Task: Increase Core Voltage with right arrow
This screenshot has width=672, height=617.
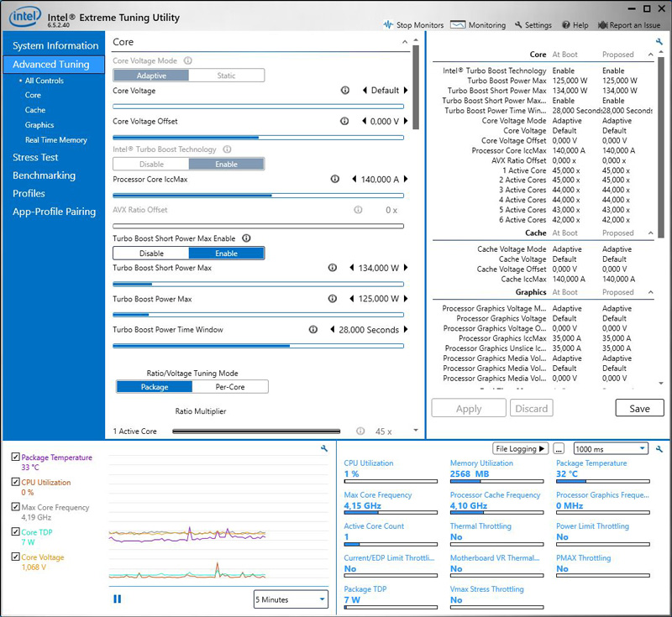Action: (x=406, y=91)
